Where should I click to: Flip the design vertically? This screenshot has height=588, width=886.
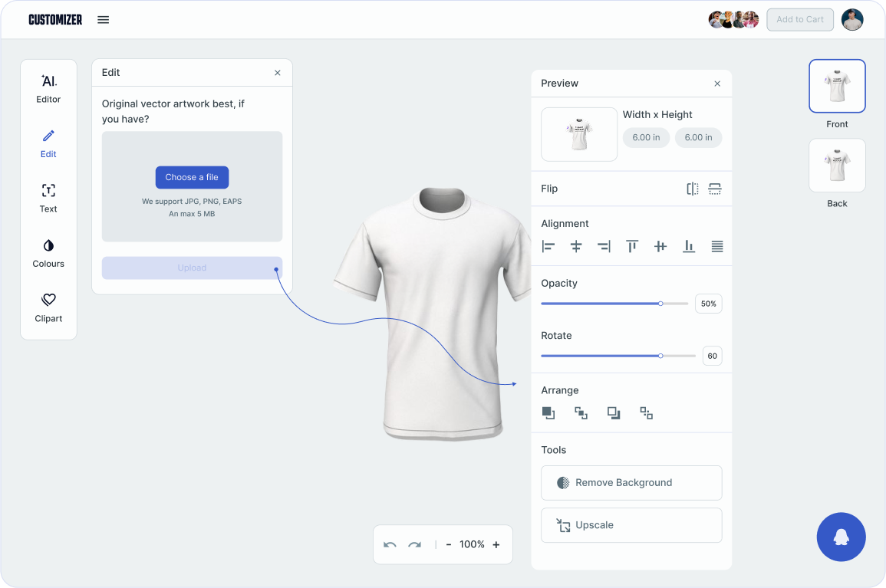click(715, 189)
